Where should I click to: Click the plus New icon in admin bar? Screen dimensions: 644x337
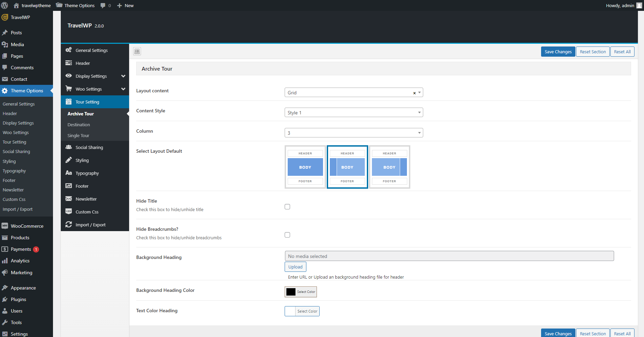tap(120, 5)
